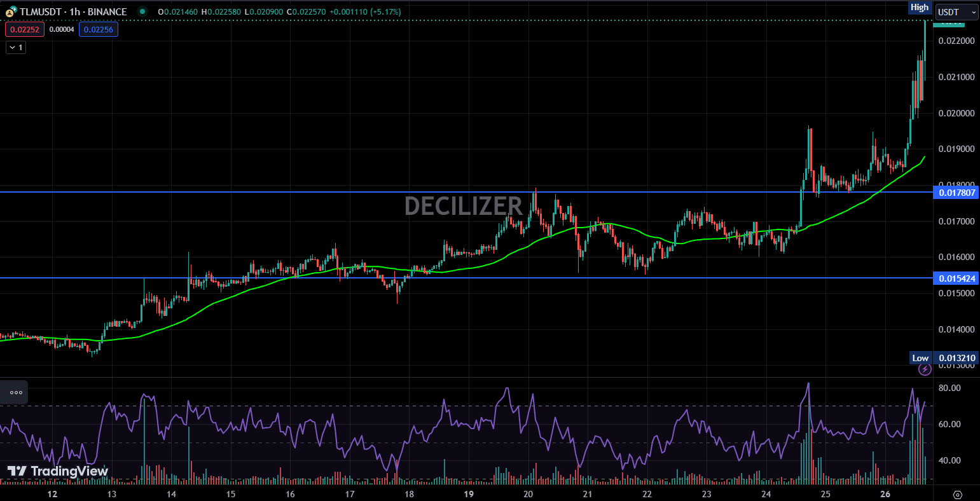Click the open value O0.021460
This screenshot has height=501, width=980.
[x=179, y=11]
